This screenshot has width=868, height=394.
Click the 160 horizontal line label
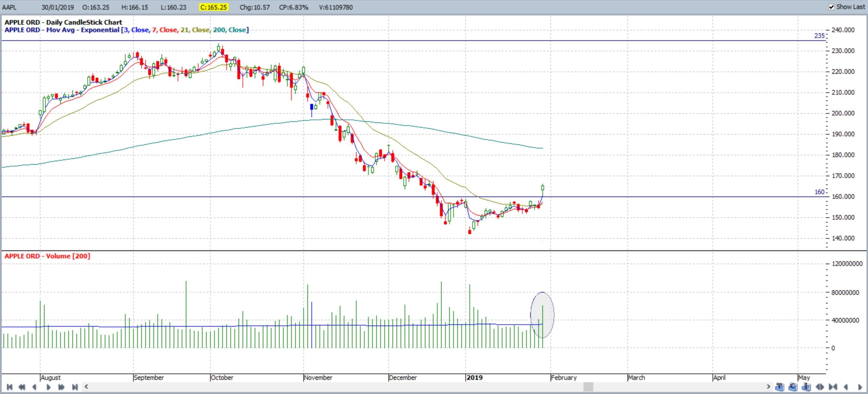(820, 192)
